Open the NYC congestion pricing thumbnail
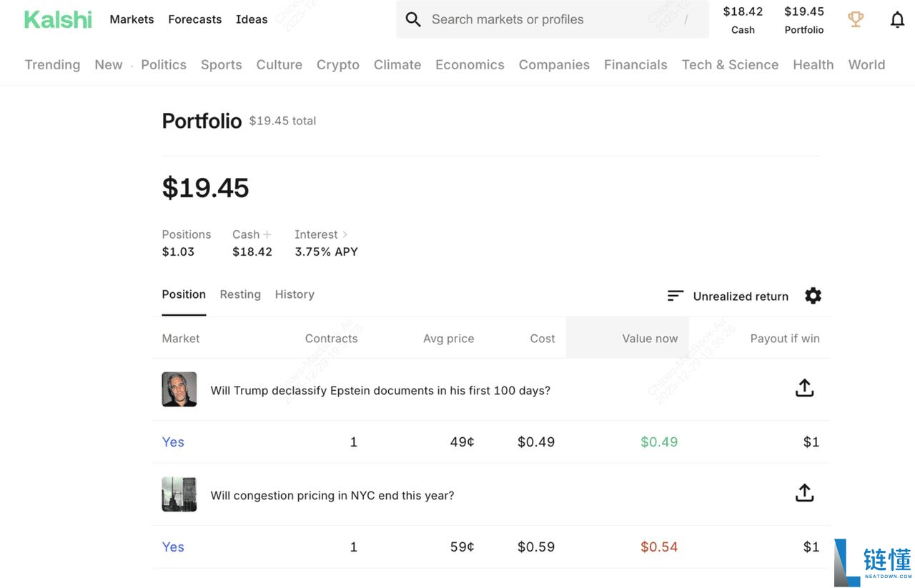This screenshot has width=915, height=588. pos(179,494)
